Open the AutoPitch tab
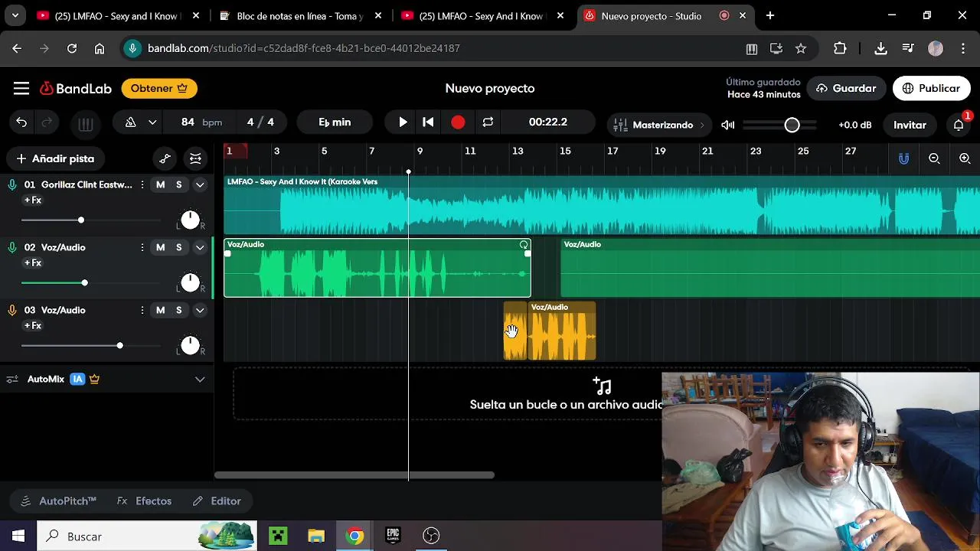The height and width of the screenshot is (551, 980). (59, 501)
